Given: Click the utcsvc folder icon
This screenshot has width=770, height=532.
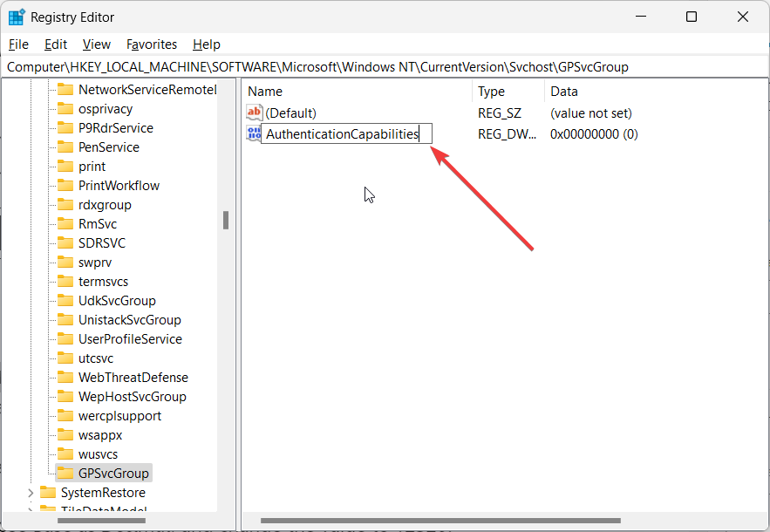Looking at the screenshot, I should (x=65, y=358).
